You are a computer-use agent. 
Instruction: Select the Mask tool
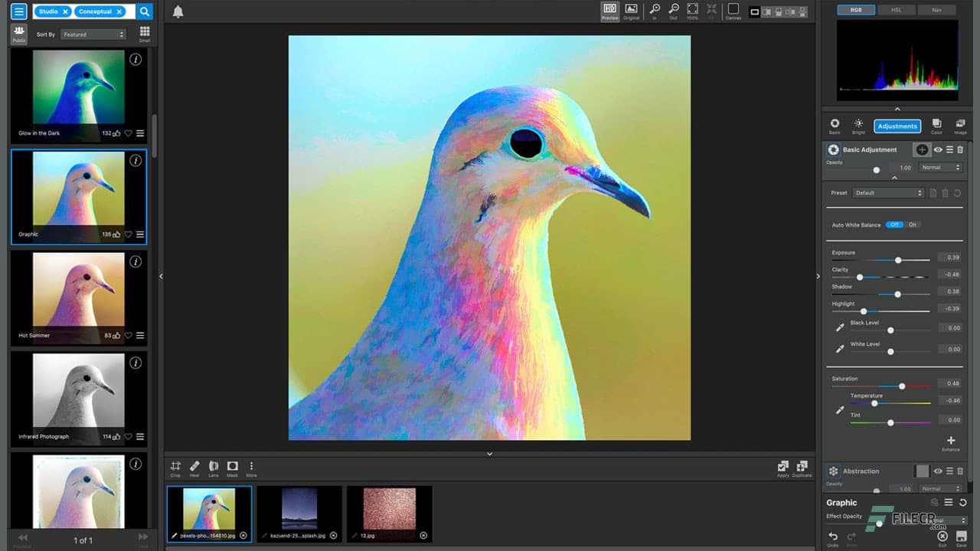pos(232,467)
